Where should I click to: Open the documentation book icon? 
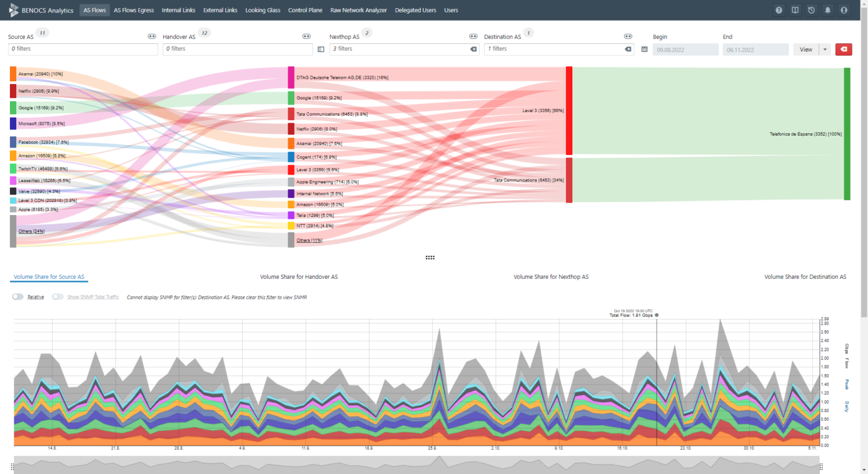(795, 11)
